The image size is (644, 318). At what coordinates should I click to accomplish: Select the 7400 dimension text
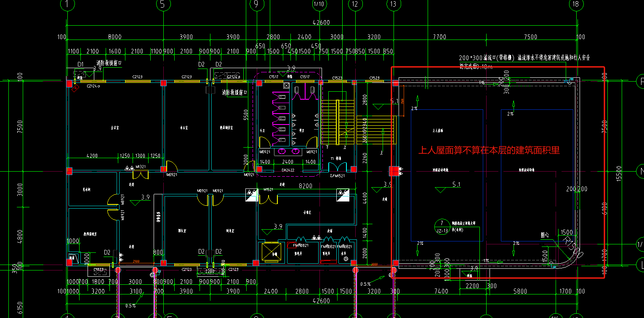(441, 291)
